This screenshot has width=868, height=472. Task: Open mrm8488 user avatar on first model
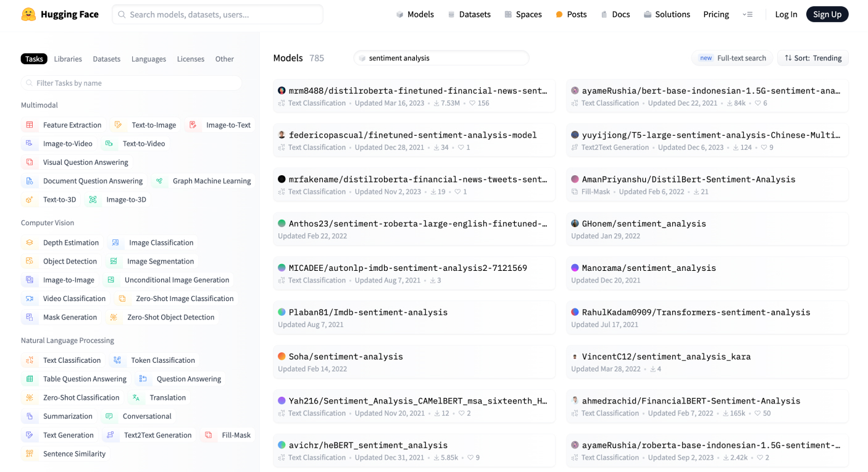(x=282, y=91)
